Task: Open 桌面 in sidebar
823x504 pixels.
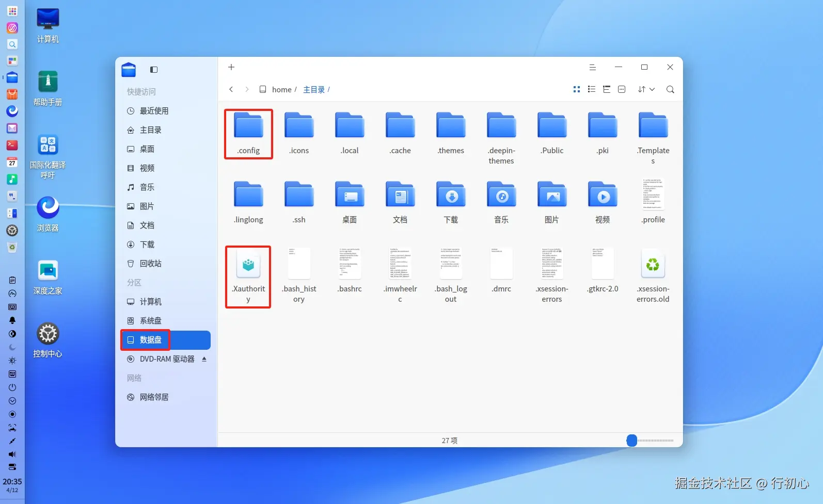Action: point(166,149)
